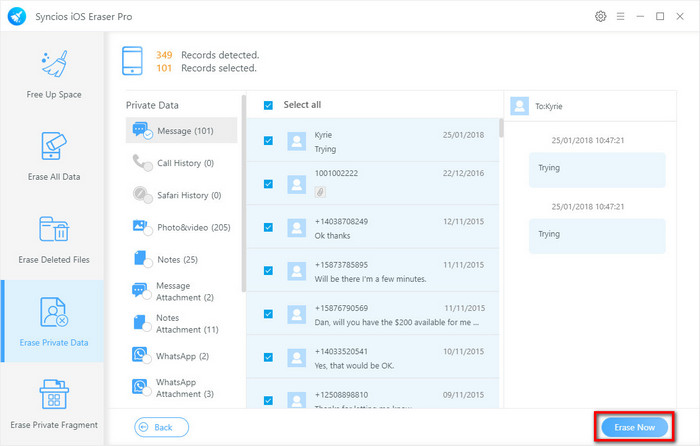Viewport: 700px width, 446px height.
Task: Click the '349 Records detected' text
Action: (208, 55)
